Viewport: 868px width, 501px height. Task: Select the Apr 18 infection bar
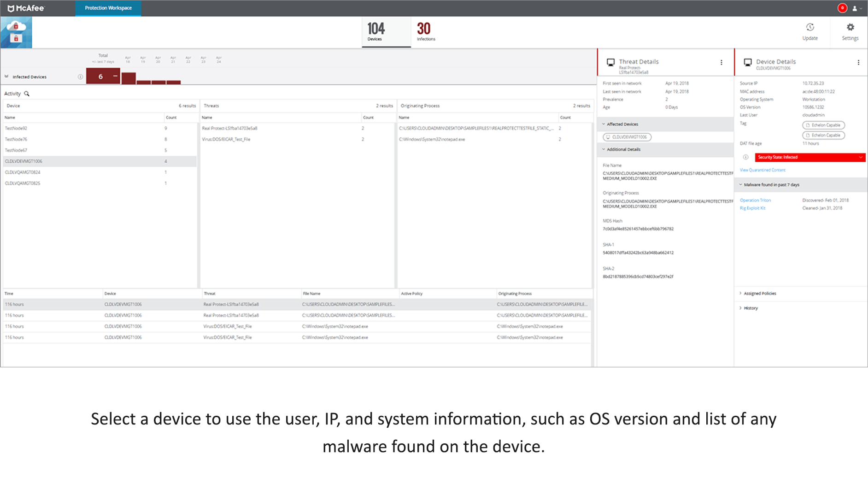[129, 78]
